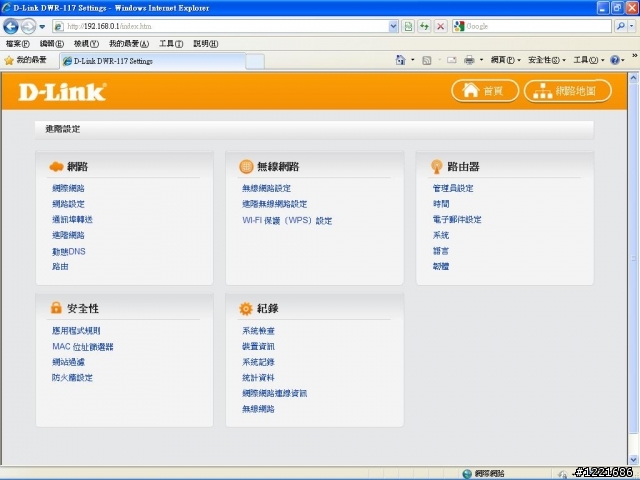Open the 通訊埠轉送 link
This screenshot has height=480, width=640.
tap(72, 219)
